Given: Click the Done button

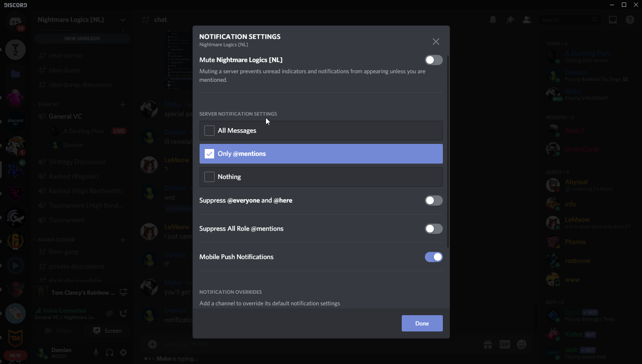Looking at the screenshot, I should [422, 323].
